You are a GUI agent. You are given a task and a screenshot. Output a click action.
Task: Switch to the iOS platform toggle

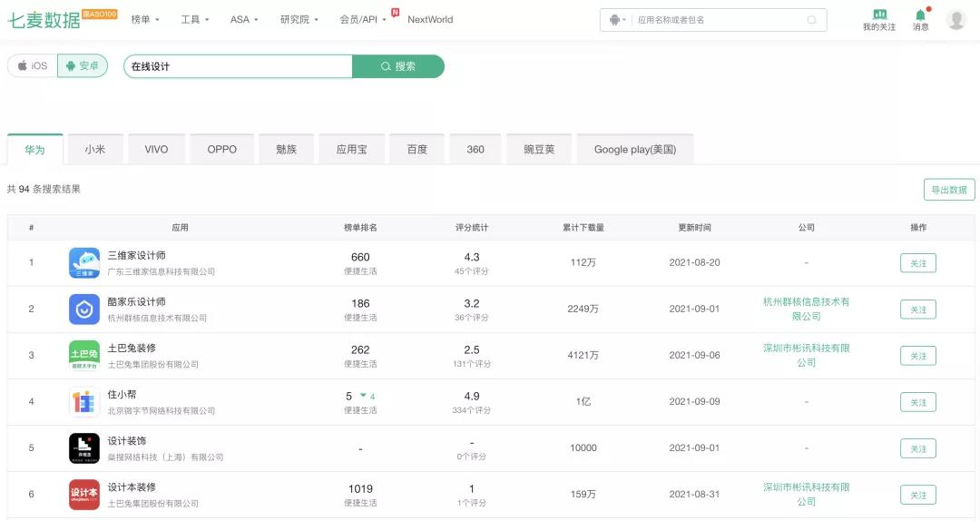pyautogui.click(x=33, y=65)
